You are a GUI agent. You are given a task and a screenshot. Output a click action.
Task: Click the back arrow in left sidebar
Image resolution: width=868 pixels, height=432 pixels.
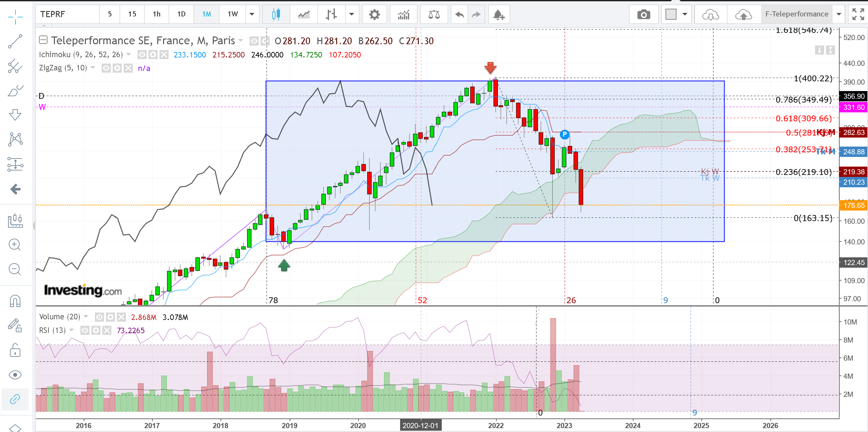coord(15,189)
